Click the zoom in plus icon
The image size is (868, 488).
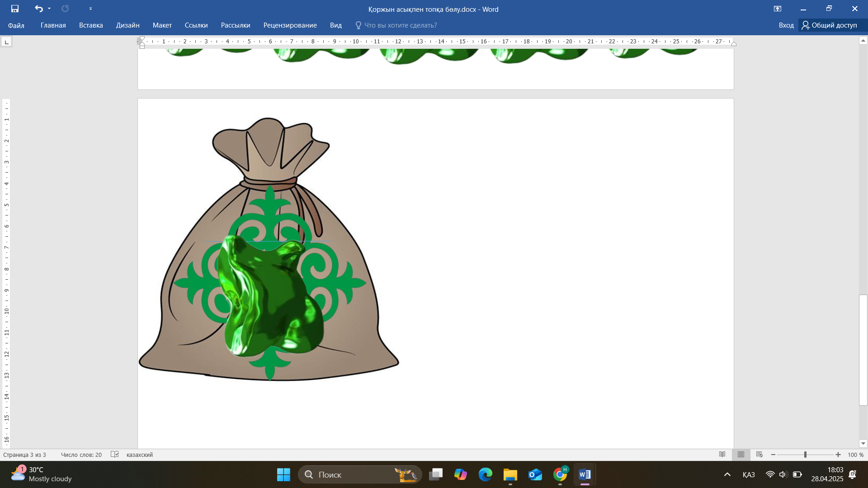pyautogui.click(x=838, y=455)
